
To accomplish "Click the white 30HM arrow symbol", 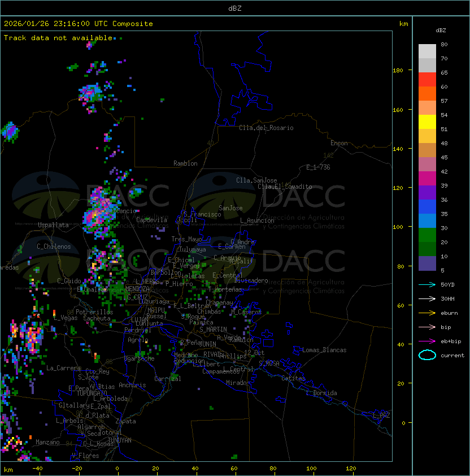I will (x=427, y=298).
